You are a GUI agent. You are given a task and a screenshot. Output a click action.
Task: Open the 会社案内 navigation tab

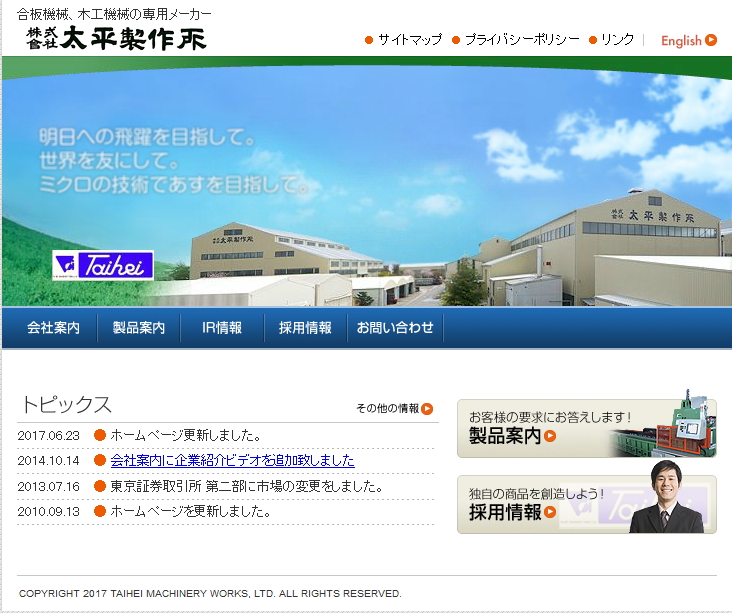pos(53,328)
